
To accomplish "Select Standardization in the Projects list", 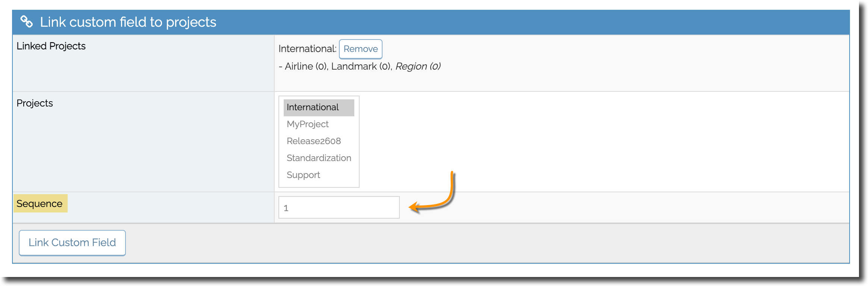I will click(319, 158).
